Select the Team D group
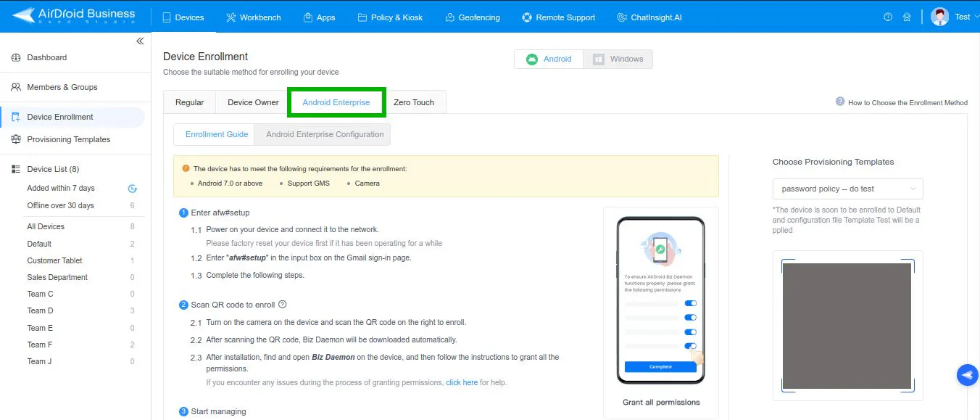 [41, 310]
